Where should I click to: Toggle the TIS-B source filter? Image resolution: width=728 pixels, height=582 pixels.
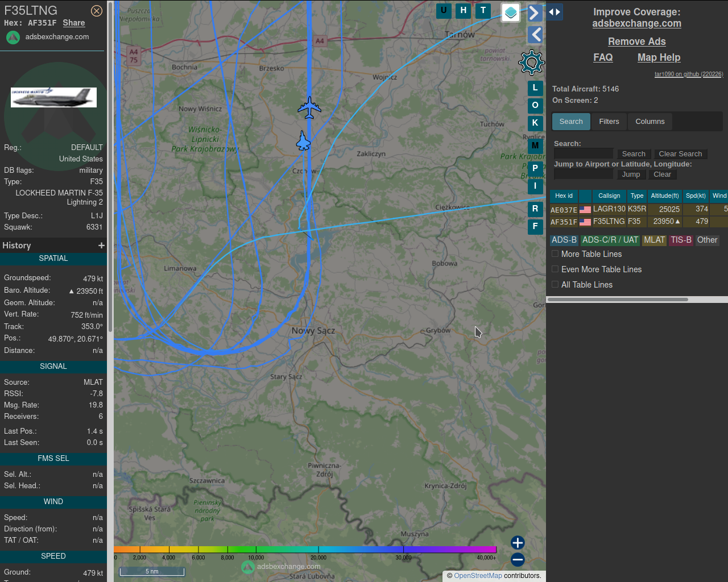(681, 240)
